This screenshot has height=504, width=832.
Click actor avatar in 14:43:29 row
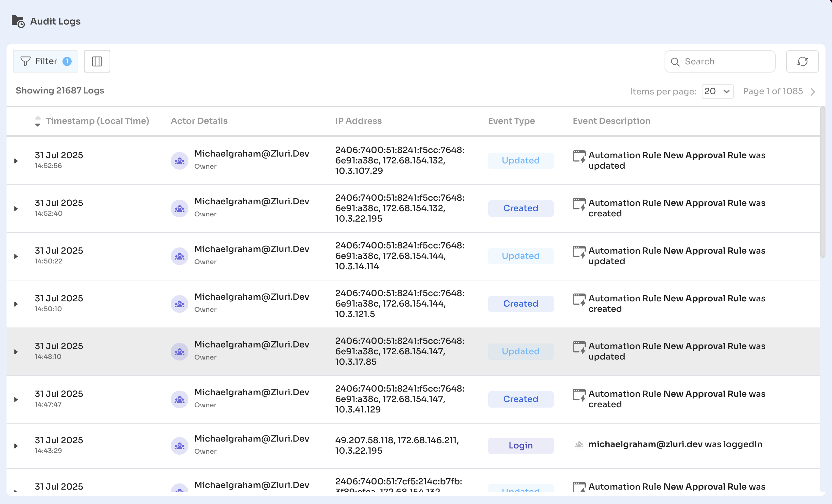click(179, 446)
